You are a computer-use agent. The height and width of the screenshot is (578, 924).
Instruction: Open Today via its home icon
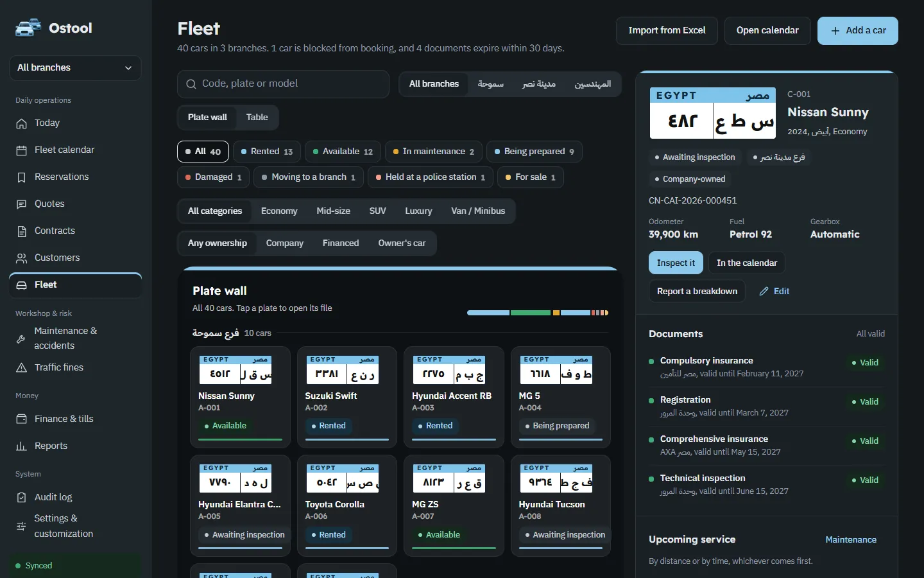point(22,123)
